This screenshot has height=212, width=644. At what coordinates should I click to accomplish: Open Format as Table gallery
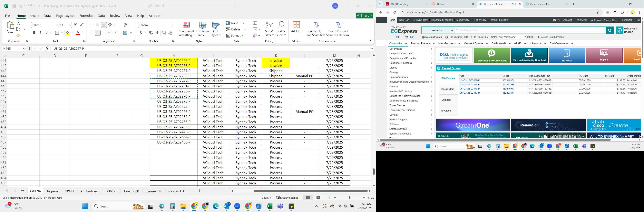(203, 29)
